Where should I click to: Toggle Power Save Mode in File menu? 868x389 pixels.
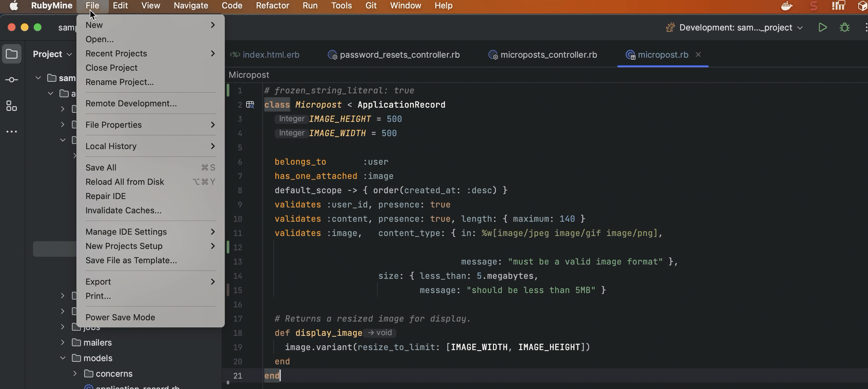[x=120, y=317]
